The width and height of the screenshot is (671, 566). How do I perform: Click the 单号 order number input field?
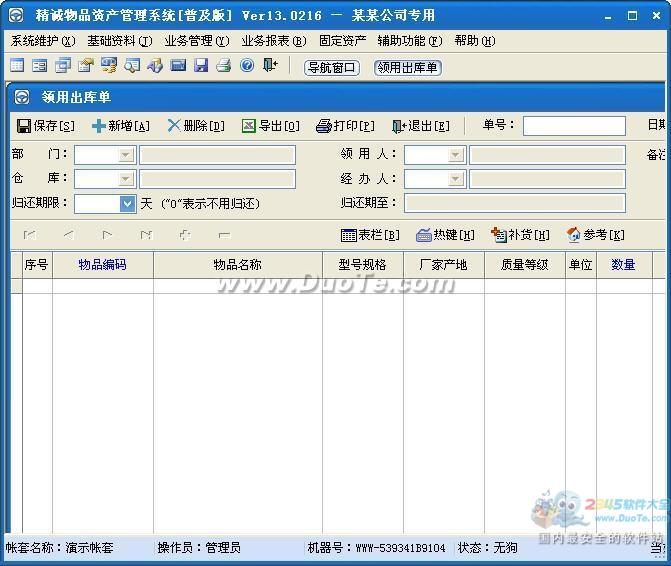point(573,126)
